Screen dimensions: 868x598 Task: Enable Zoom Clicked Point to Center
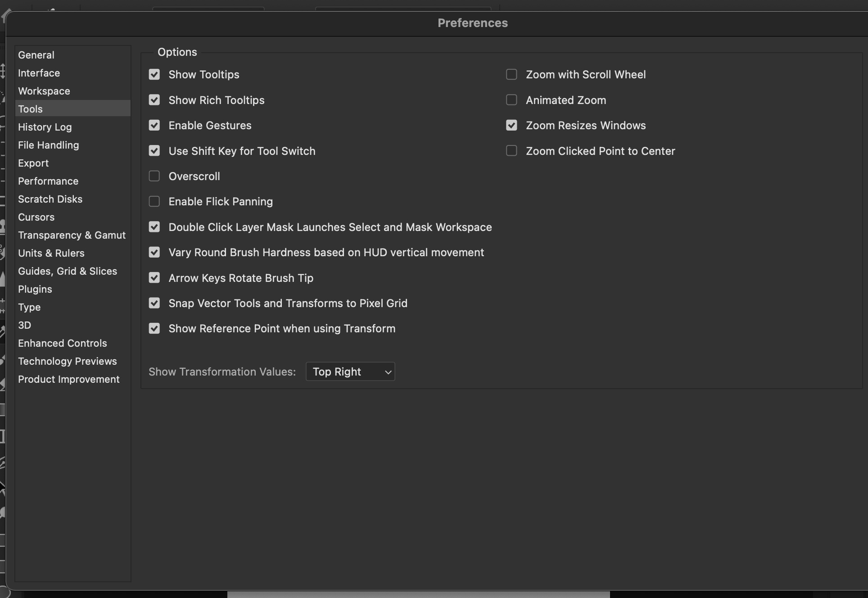(511, 151)
